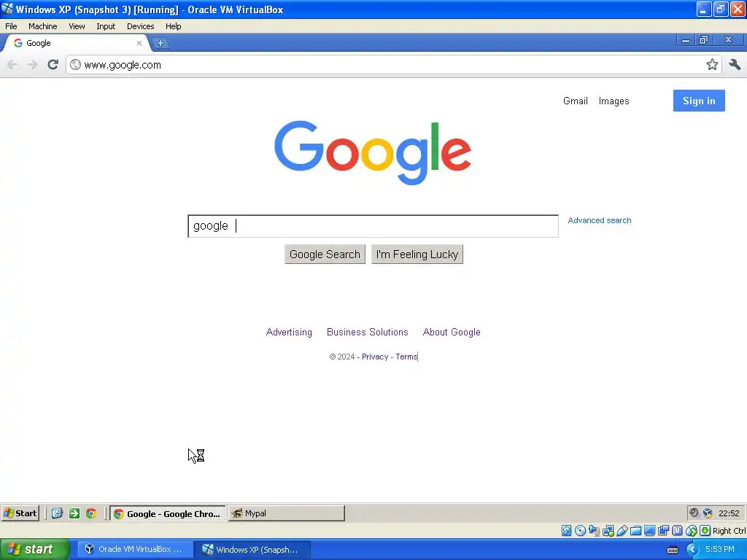The image size is (747, 560).
Task: Click the VirtualBox network status icon
Action: coord(608,530)
